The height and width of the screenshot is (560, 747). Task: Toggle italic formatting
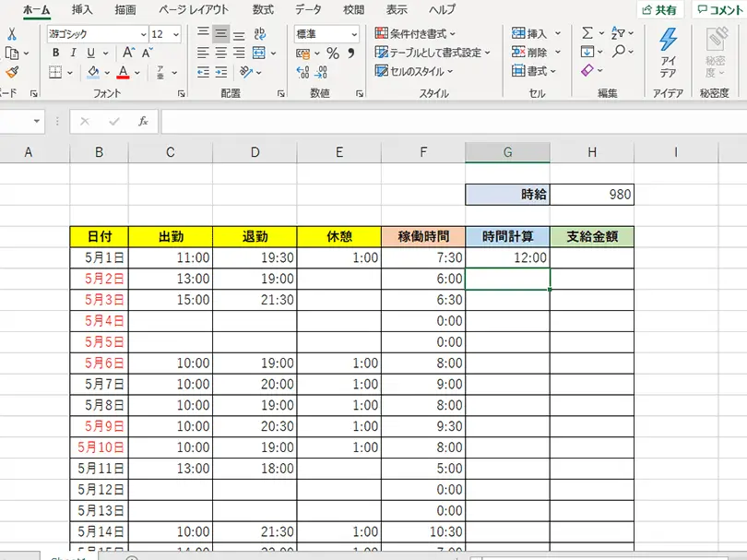point(74,53)
